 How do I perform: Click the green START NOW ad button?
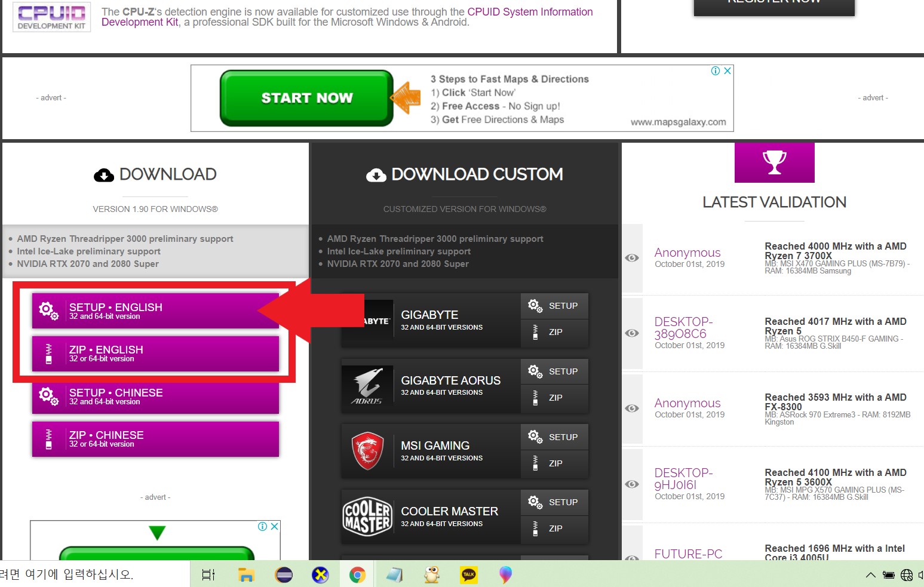[x=307, y=98]
